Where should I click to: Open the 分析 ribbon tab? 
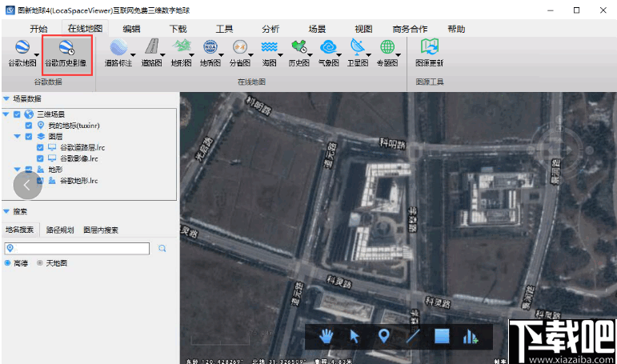click(270, 29)
